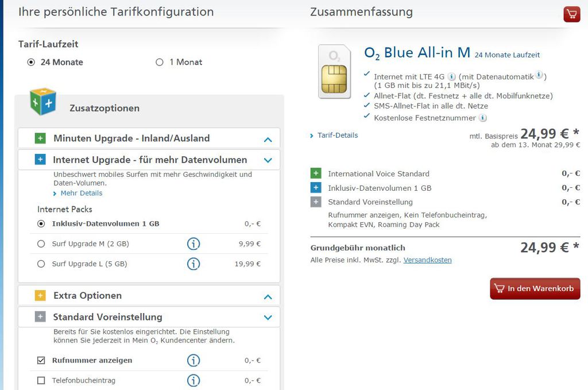This screenshot has width=588, height=390.
Task: Select 1 Monat contract duration
Action: pos(160,62)
